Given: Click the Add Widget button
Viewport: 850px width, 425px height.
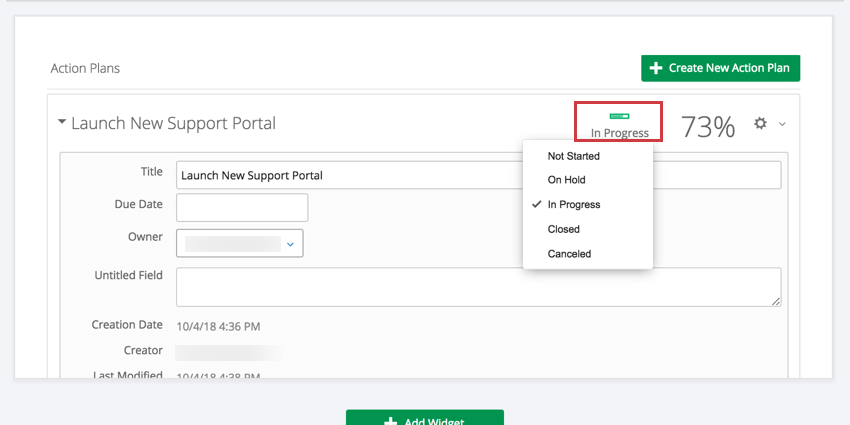Looking at the screenshot, I should point(425,418).
